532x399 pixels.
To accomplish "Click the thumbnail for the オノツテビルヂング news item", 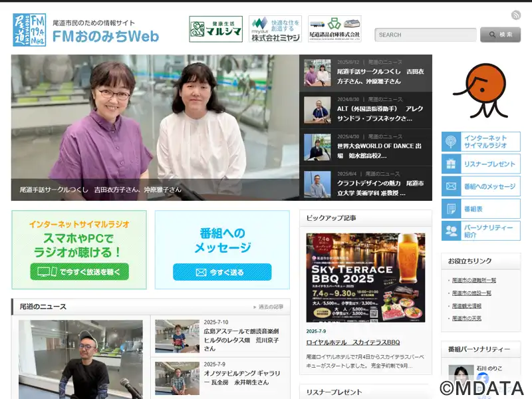I will [177, 378].
